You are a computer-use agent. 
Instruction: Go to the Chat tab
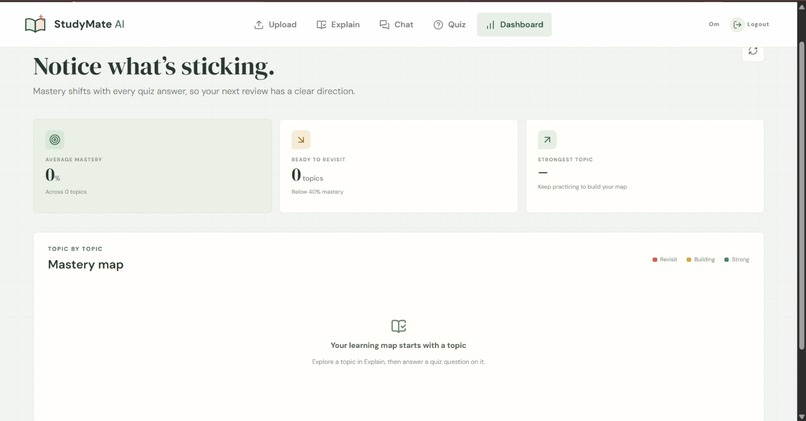click(x=396, y=25)
